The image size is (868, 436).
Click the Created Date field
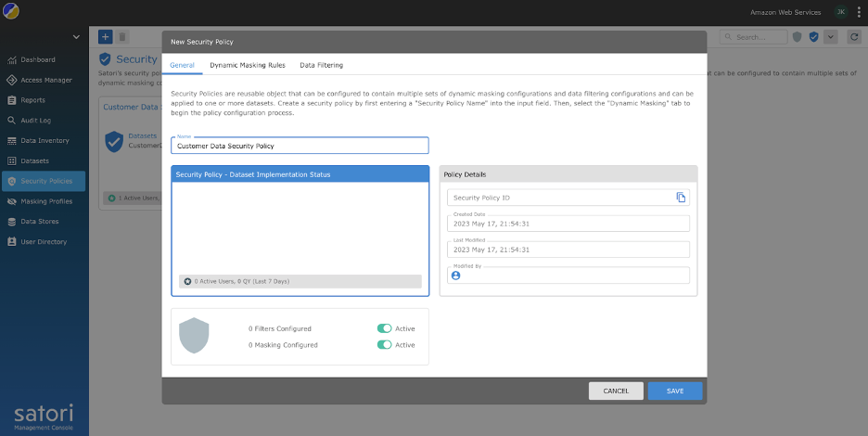coord(568,224)
